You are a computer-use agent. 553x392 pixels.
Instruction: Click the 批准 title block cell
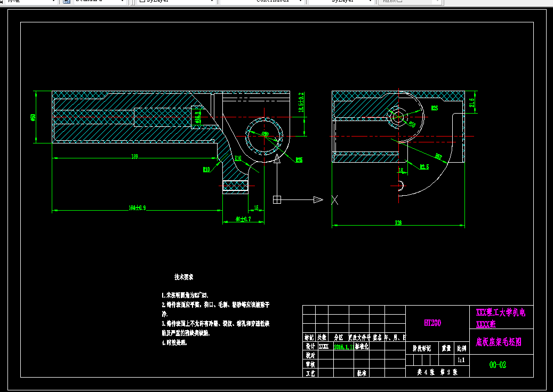(362, 373)
